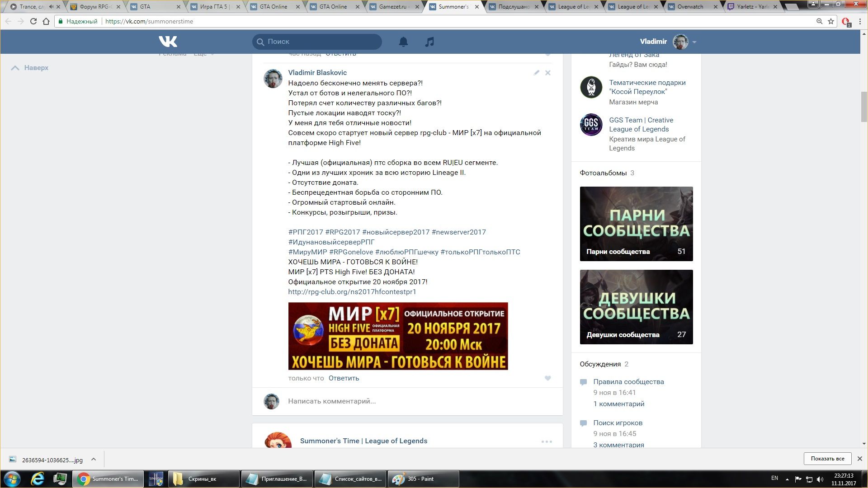Open the post's three-dots options menu
The width and height of the screenshot is (868, 488).
pos(546,441)
